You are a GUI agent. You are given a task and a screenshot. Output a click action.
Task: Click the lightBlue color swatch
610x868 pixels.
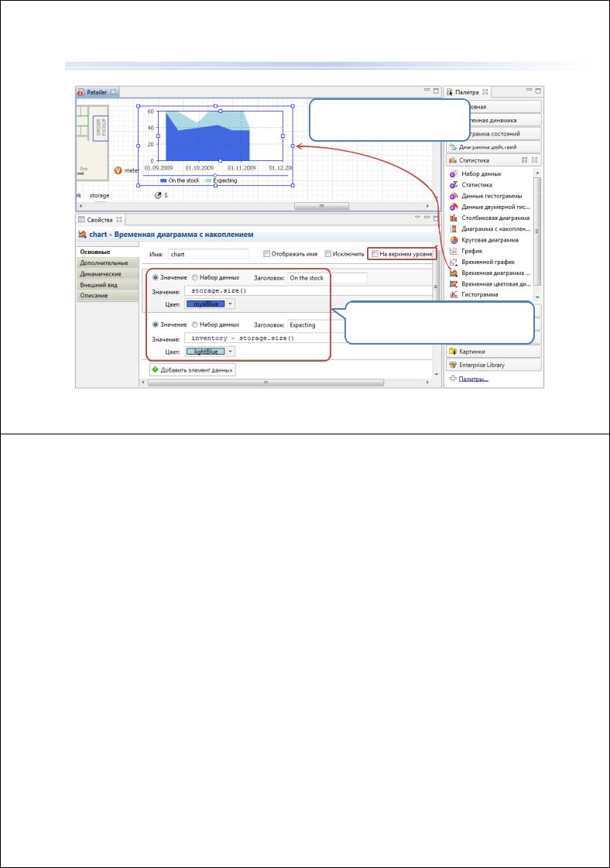[205, 352]
